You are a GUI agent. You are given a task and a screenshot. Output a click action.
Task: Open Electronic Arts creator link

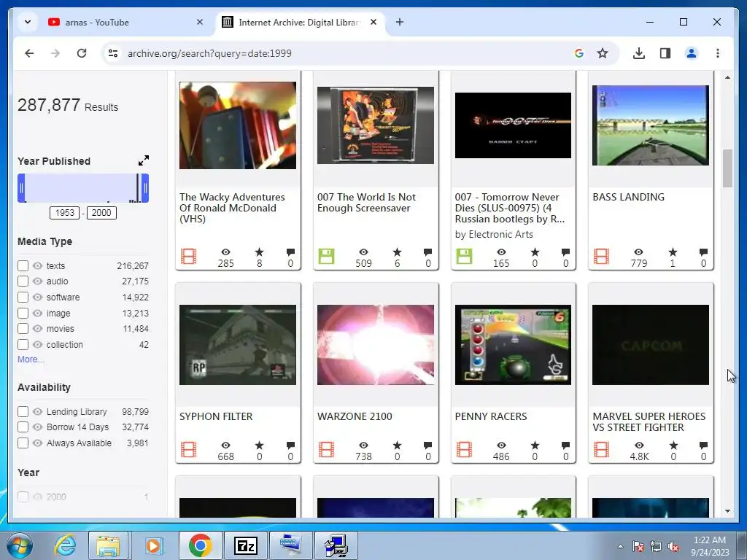(x=500, y=234)
